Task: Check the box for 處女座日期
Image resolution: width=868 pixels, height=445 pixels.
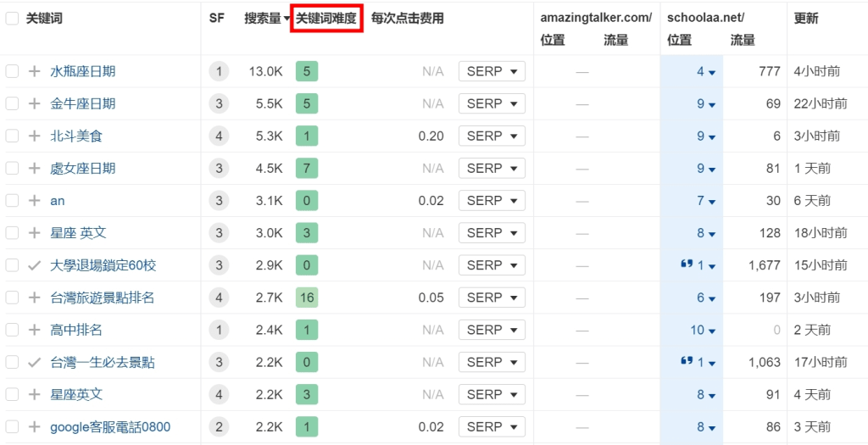Action: (x=12, y=169)
